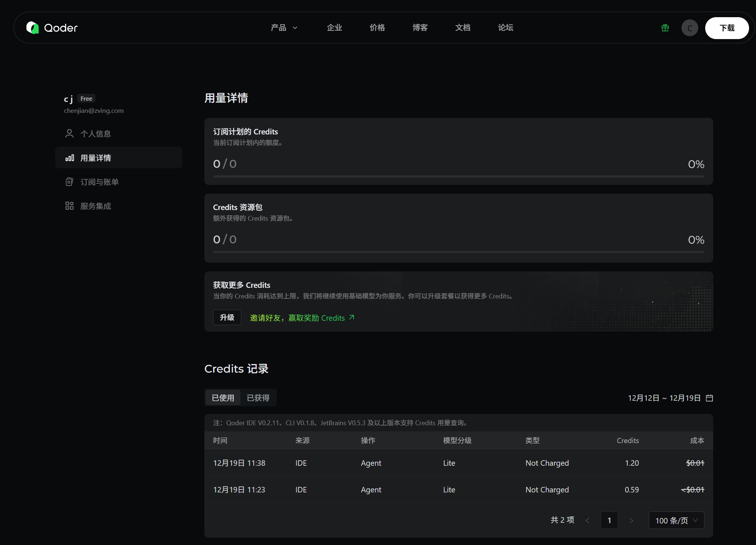Image resolution: width=756 pixels, height=545 pixels.
Task: Switch to the 已使用 tab
Action: coord(223,398)
